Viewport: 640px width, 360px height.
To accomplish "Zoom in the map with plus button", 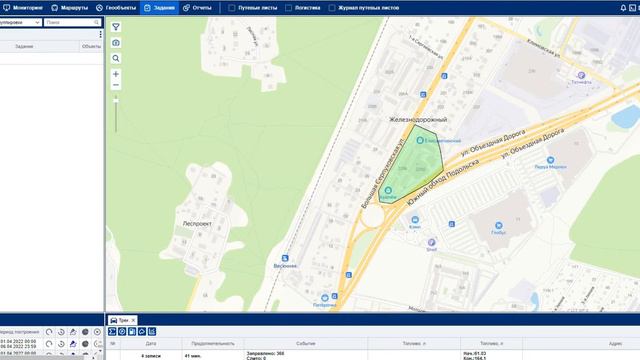I will [116, 74].
